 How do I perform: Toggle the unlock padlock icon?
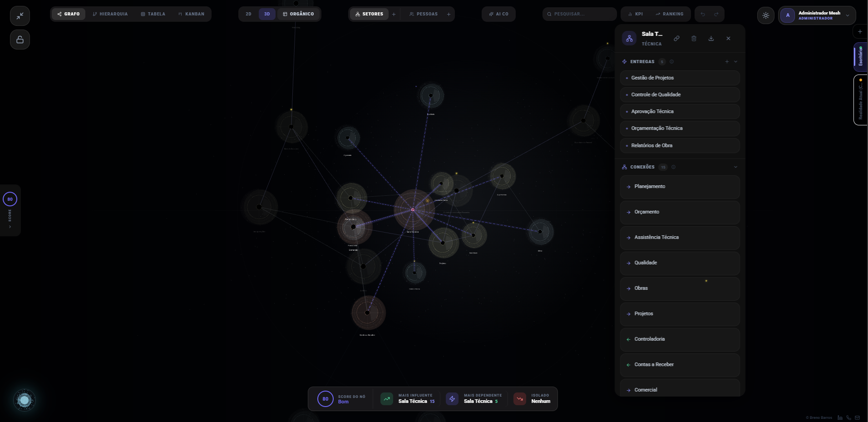[x=20, y=40]
